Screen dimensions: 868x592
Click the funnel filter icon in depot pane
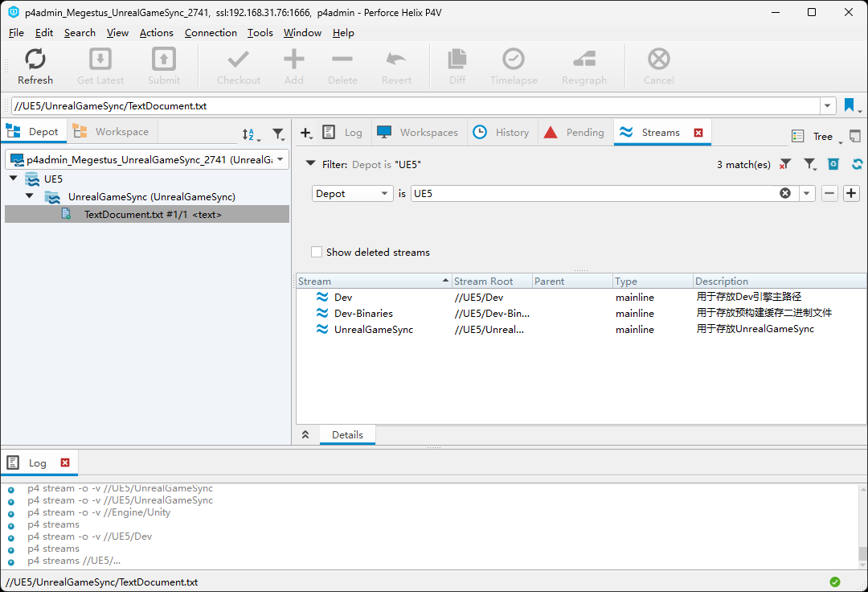(x=278, y=134)
